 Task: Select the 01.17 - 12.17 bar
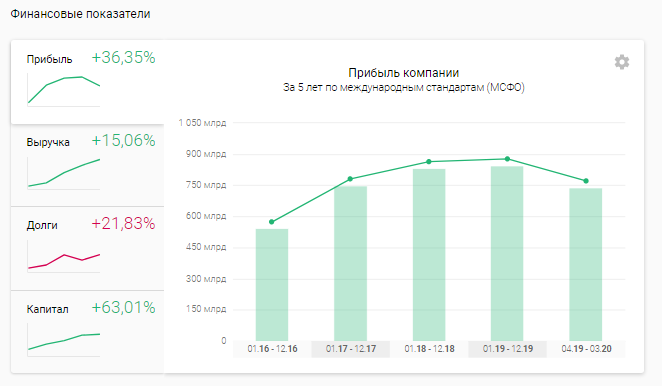tap(350, 264)
